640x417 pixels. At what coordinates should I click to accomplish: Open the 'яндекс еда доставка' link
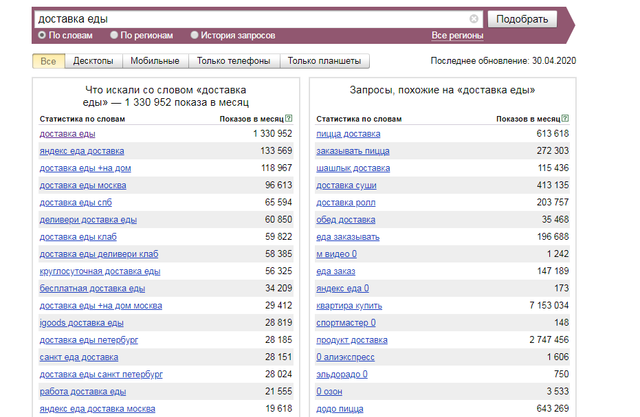(x=82, y=151)
